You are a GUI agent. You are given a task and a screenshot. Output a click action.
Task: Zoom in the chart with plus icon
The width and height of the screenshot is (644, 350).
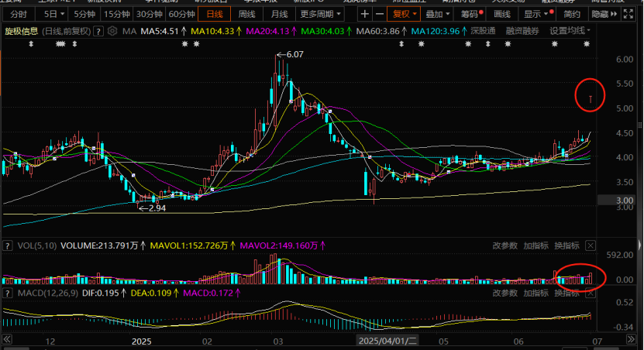click(x=364, y=15)
